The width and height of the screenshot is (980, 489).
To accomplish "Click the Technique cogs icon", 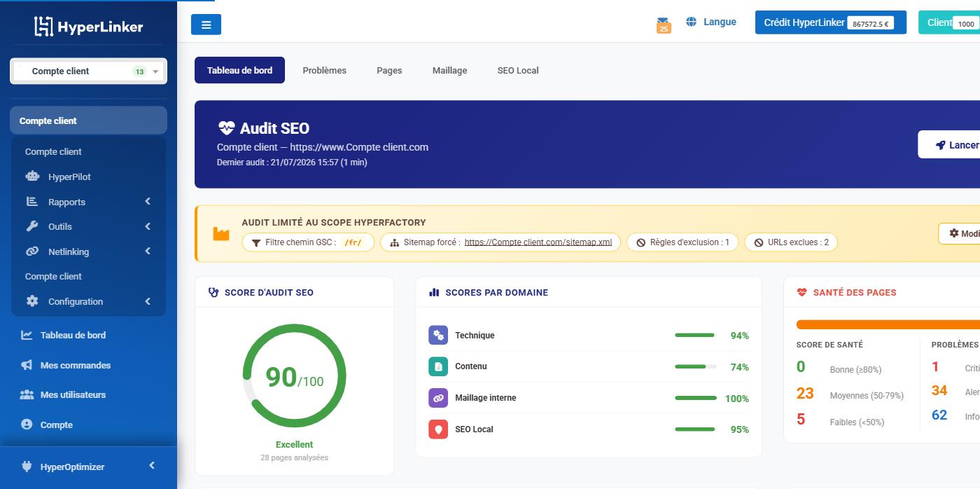I will (x=438, y=335).
